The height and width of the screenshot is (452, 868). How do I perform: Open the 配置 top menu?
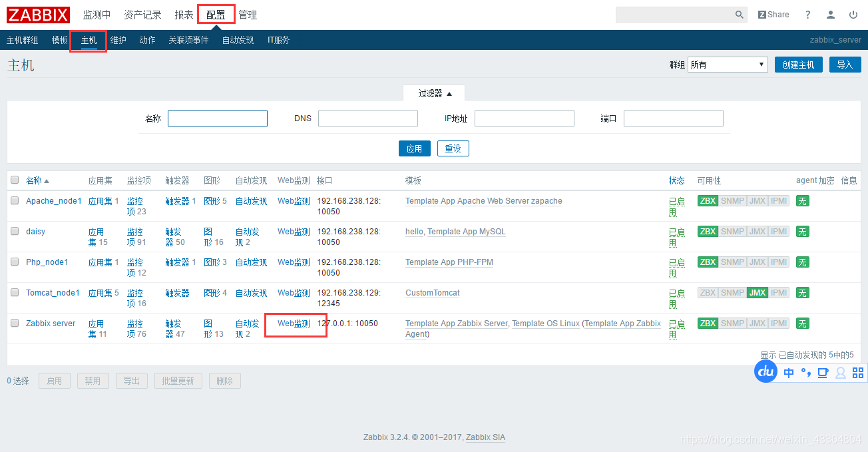(216, 15)
